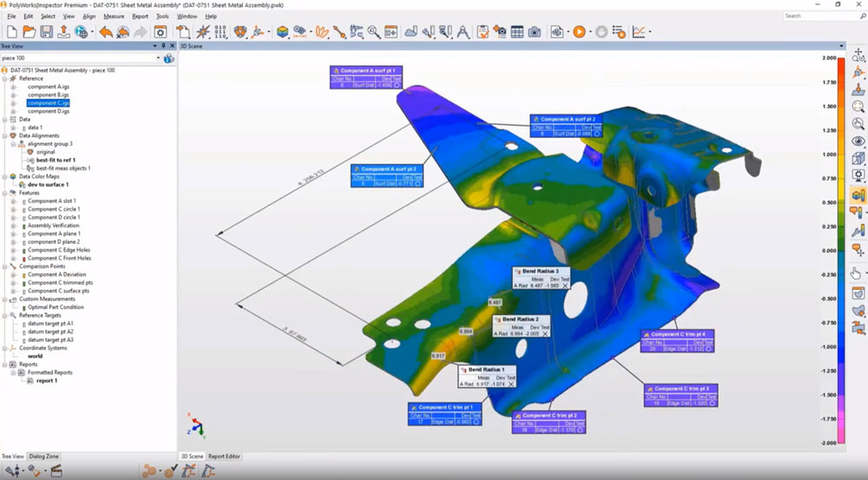
Task: Undo the last action with the orange arrow
Action: [106, 32]
